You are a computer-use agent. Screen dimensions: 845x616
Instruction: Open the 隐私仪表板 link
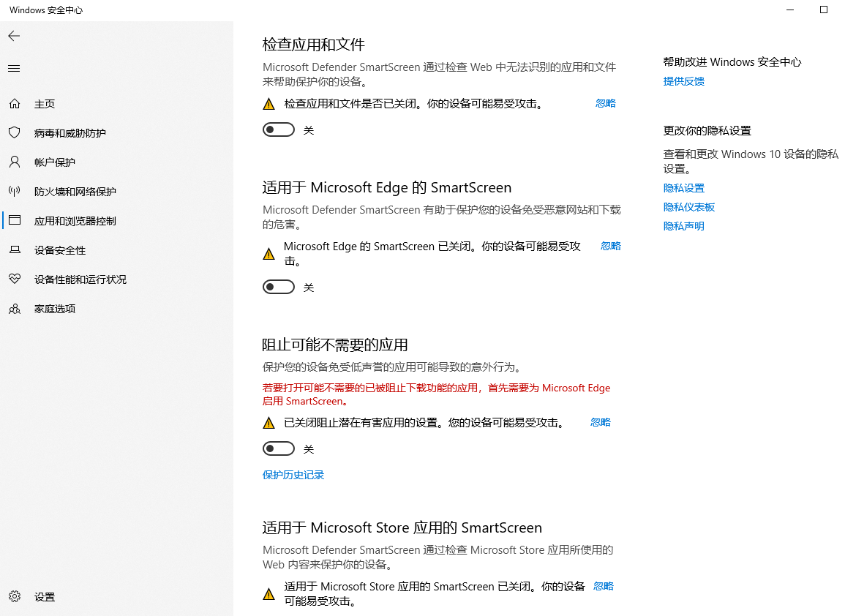point(688,207)
